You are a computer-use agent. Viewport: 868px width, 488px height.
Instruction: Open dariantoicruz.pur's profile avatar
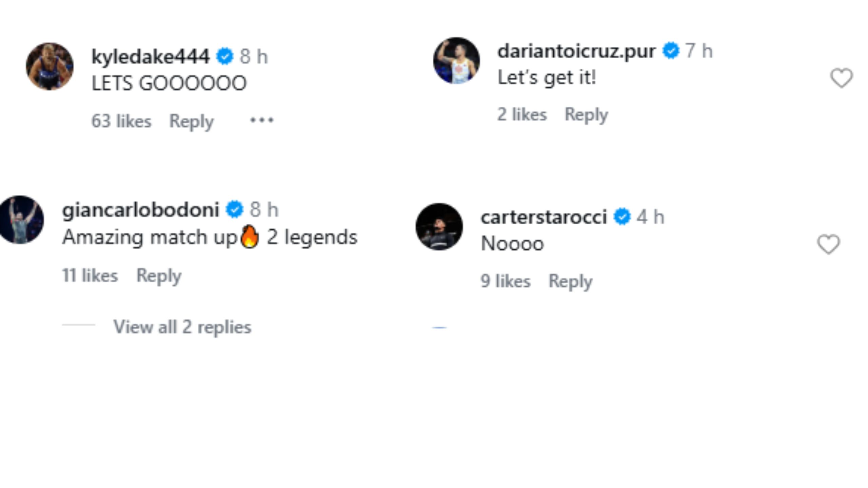pyautogui.click(x=456, y=61)
